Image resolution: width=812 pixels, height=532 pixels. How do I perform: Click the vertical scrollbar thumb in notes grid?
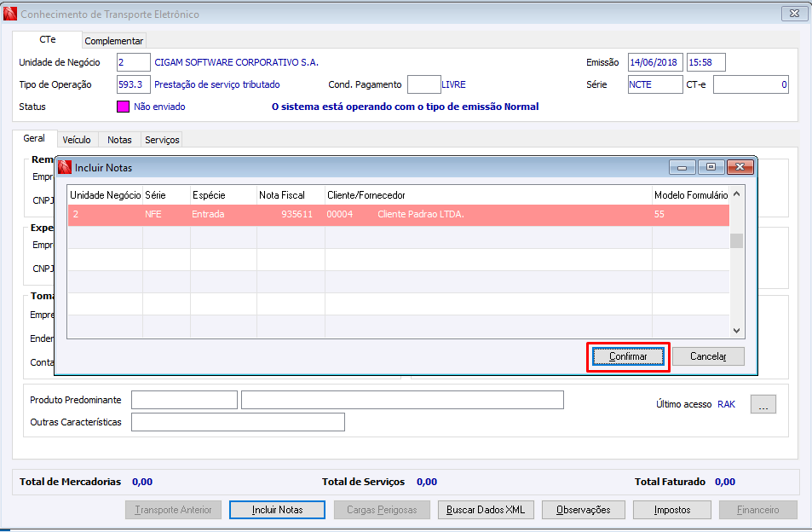(x=736, y=241)
